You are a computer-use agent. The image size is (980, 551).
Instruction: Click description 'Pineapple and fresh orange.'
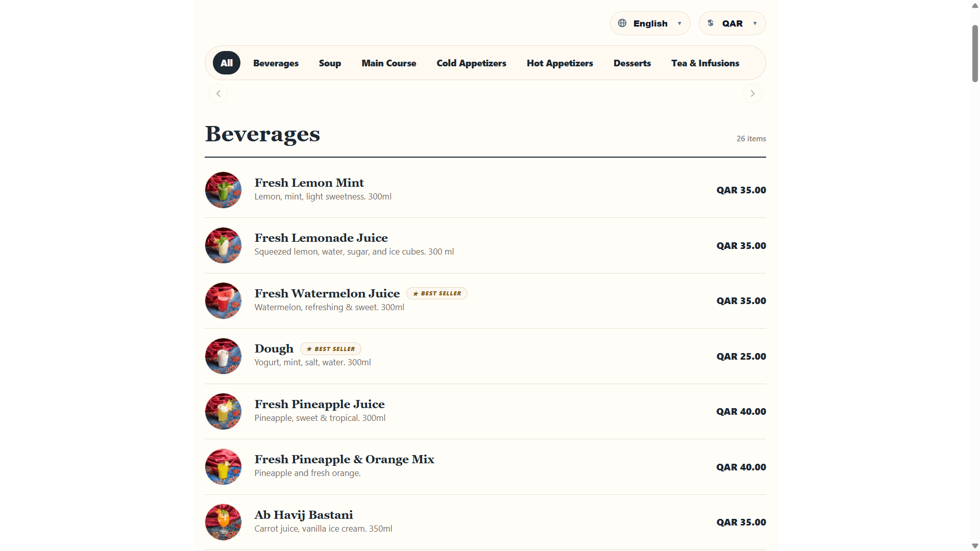tap(307, 473)
